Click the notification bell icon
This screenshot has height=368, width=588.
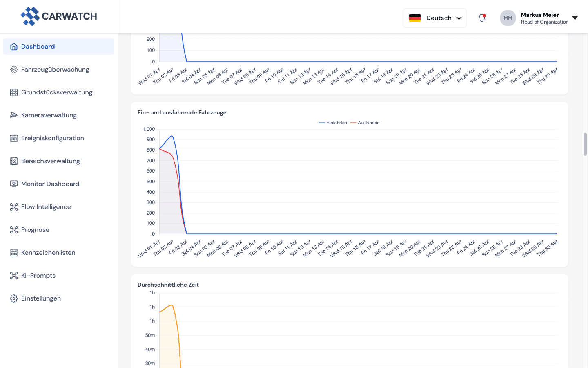[x=482, y=18]
